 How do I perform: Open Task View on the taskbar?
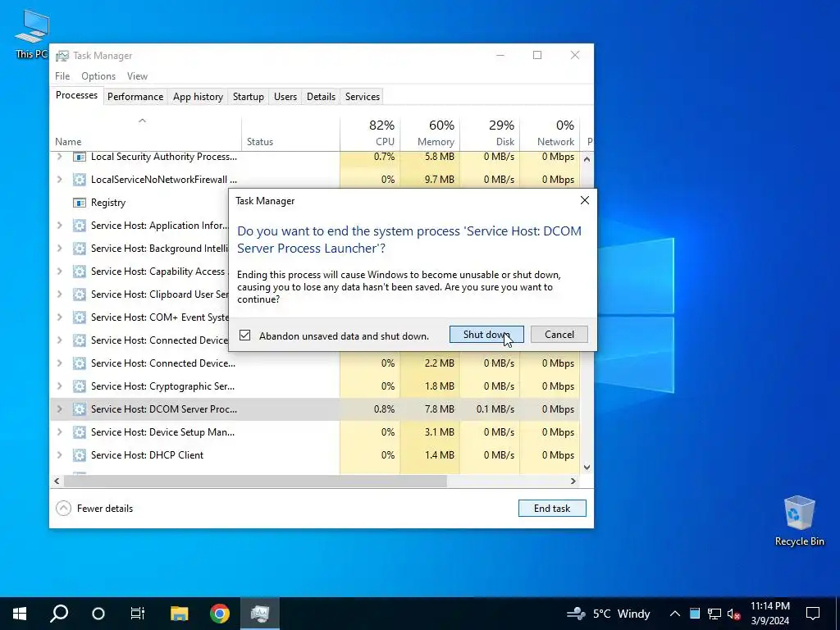pyautogui.click(x=138, y=614)
